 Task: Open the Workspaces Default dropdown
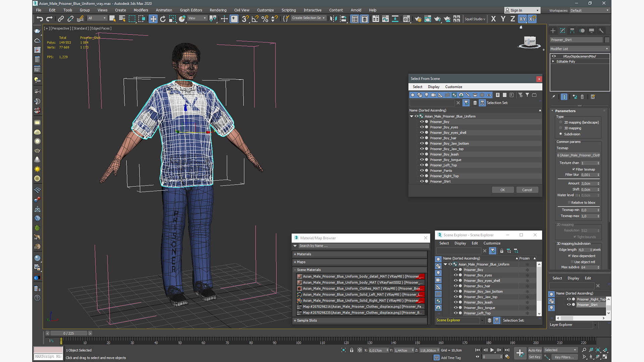(x=589, y=10)
